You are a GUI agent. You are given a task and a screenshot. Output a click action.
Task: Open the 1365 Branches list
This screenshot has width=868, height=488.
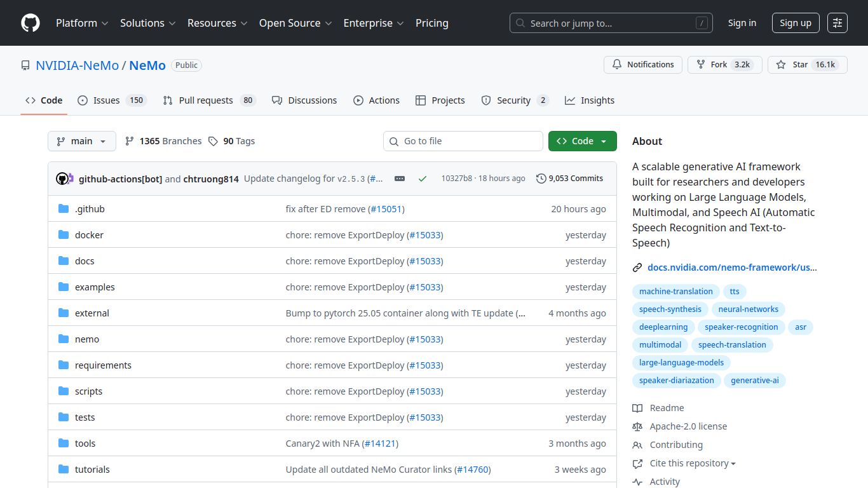click(x=163, y=141)
